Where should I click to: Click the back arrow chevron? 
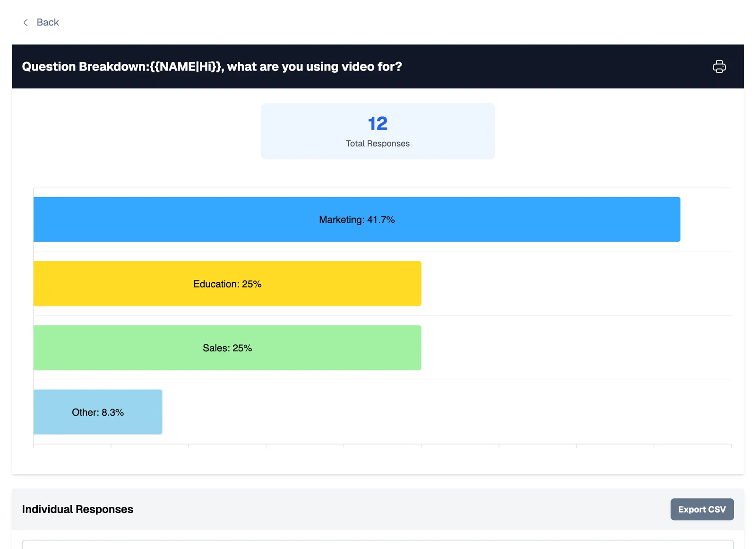click(26, 23)
